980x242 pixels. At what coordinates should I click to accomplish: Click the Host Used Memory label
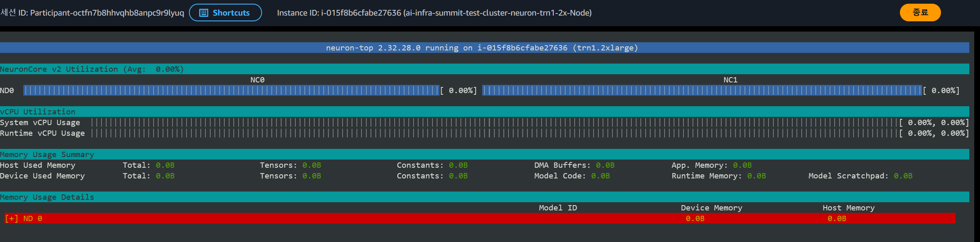[x=38, y=165]
